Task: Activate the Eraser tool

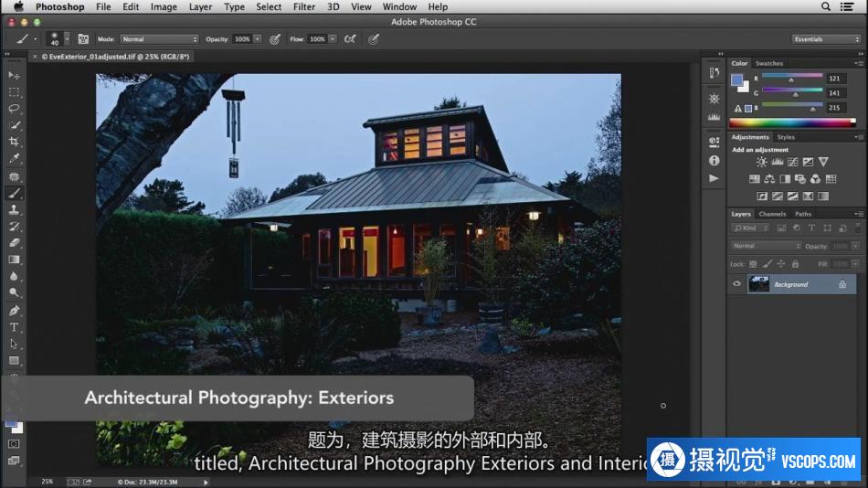Action: (14, 243)
